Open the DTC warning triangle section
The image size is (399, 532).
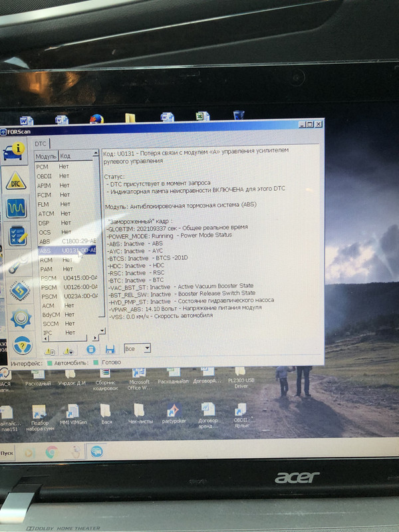pyautogui.click(x=15, y=180)
